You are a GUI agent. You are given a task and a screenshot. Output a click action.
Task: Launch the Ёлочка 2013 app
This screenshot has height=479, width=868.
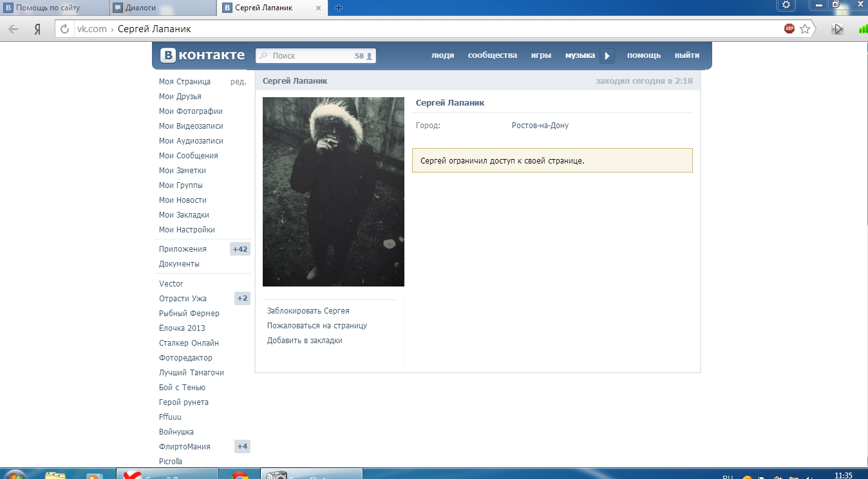182,328
